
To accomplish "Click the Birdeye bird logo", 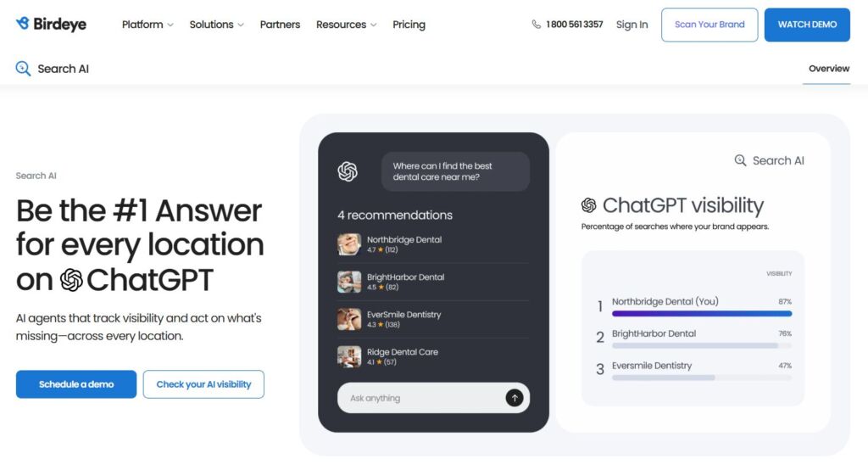I will [22, 23].
